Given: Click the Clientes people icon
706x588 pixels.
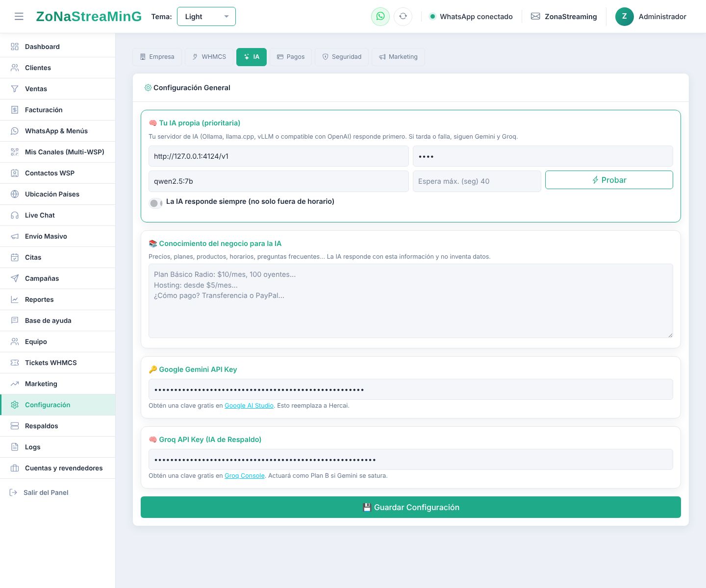Looking at the screenshot, I should pyautogui.click(x=15, y=68).
